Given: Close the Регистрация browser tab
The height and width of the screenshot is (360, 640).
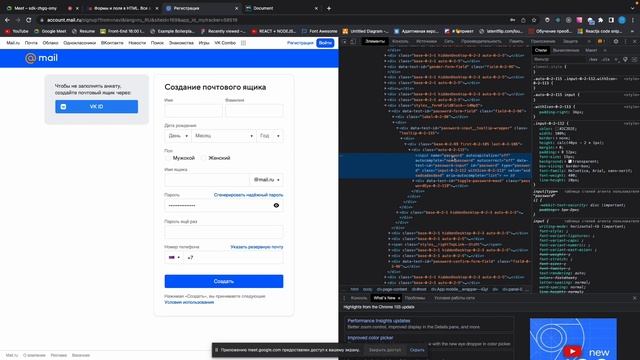Looking at the screenshot, I should coord(236,8).
